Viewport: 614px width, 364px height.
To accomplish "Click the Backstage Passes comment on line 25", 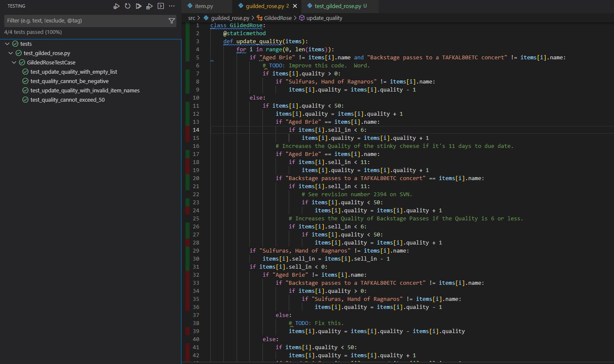I will pyautogui.click(x=406, y=218).
